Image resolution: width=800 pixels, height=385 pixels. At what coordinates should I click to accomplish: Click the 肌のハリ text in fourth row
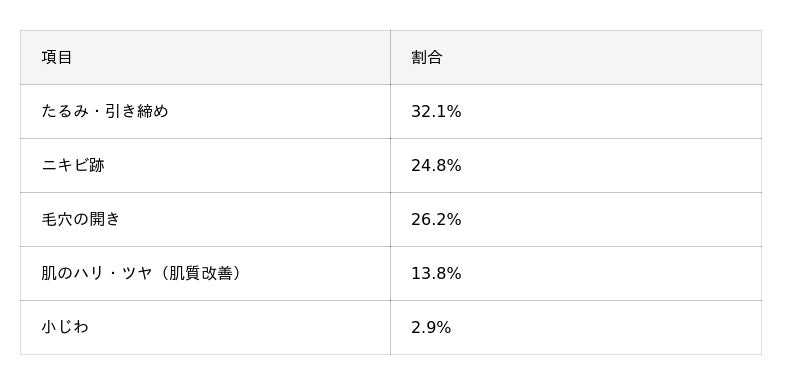coord(72,273)
